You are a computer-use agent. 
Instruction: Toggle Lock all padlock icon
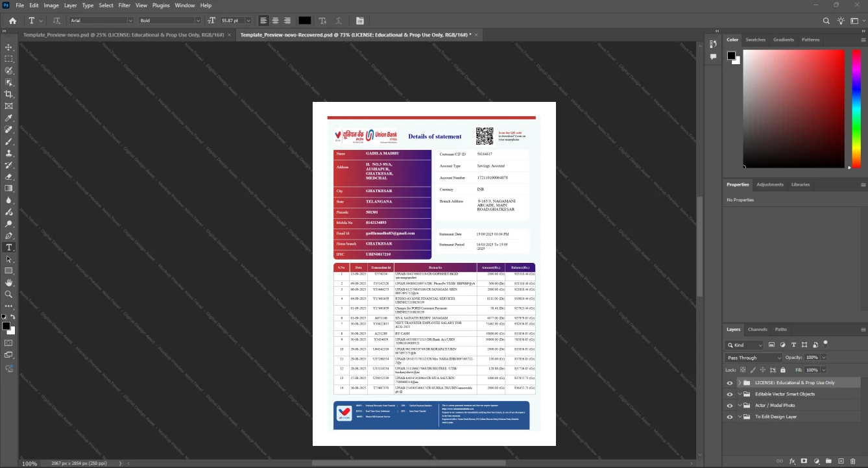782,370
